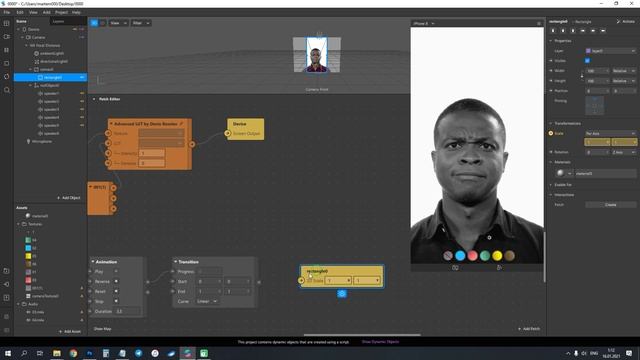Click Add Patch button in Patch Editor
This screenshot has height=360, width=640.
click(x=529, y=329)
